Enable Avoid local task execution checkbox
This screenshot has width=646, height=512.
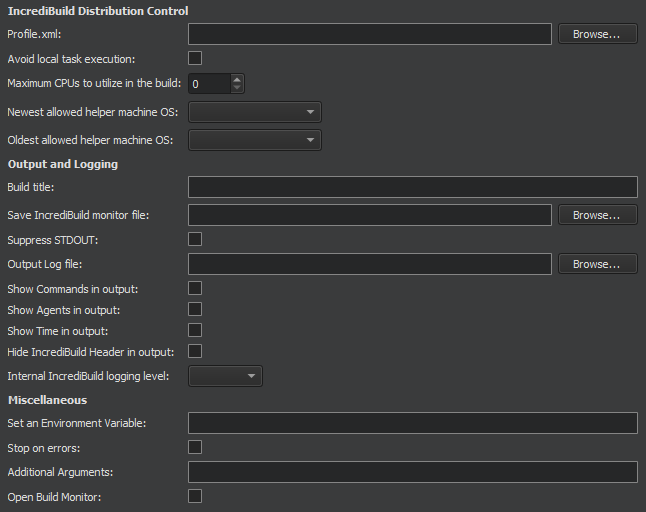coord(195,58)
